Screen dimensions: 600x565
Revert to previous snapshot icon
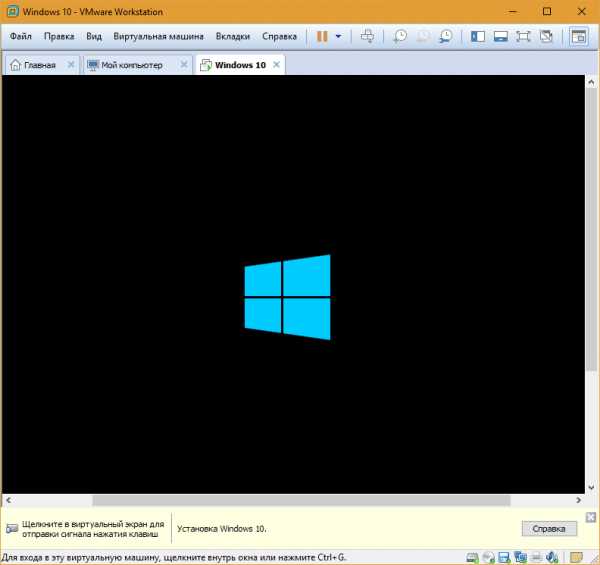423,36
